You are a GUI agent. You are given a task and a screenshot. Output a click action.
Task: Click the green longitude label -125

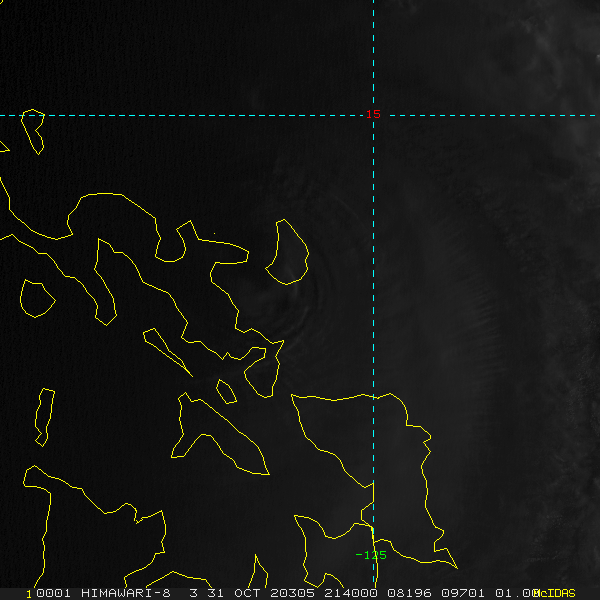coord(371,555)
